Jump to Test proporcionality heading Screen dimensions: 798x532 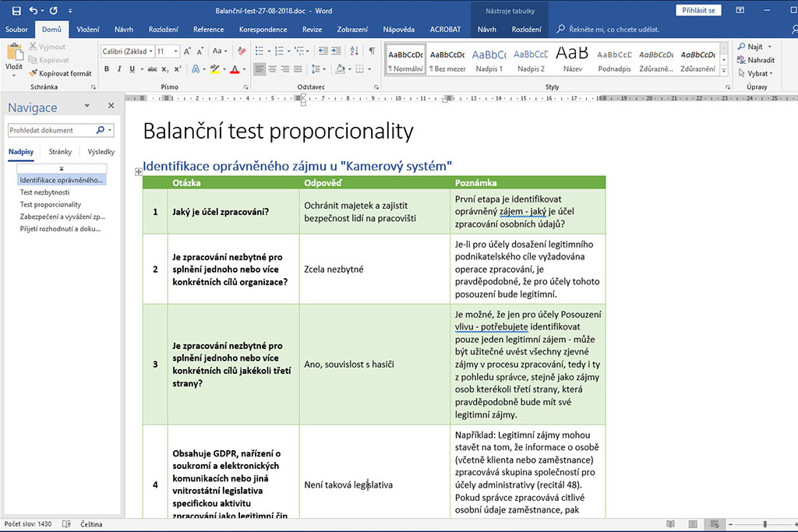pyautogui.click(x=51, y=204)
